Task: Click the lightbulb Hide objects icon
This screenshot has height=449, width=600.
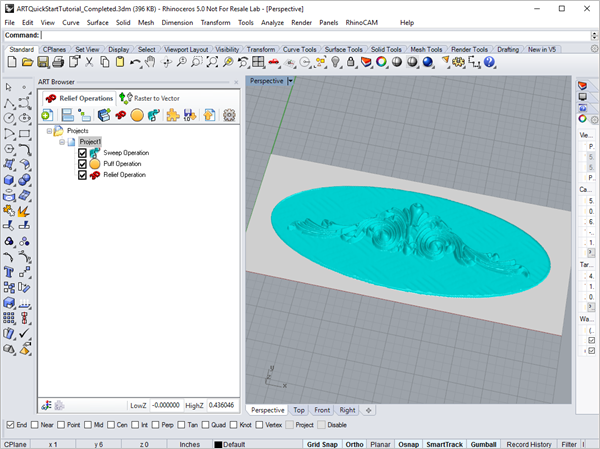Action: [x=335, y=62]
